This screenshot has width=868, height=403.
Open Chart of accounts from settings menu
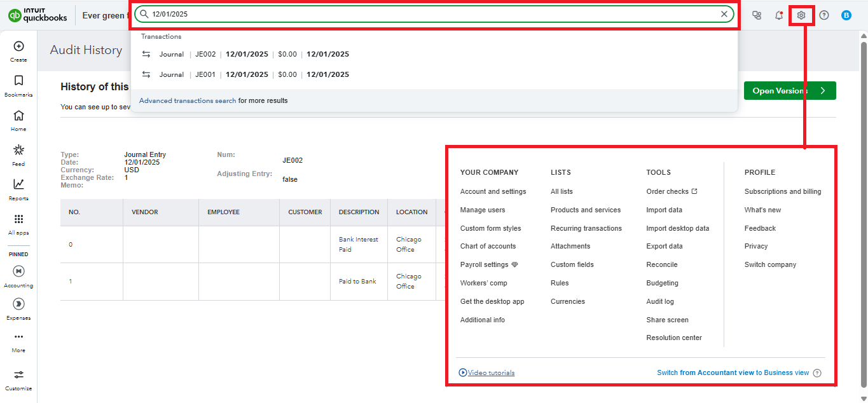click(x=488, y=247)
